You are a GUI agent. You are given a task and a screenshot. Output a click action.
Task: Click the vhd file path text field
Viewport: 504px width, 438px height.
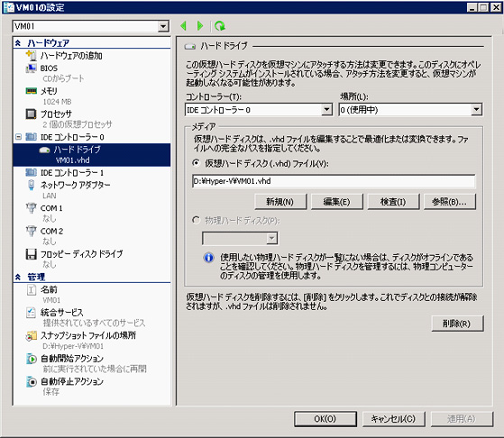point(334,181)
